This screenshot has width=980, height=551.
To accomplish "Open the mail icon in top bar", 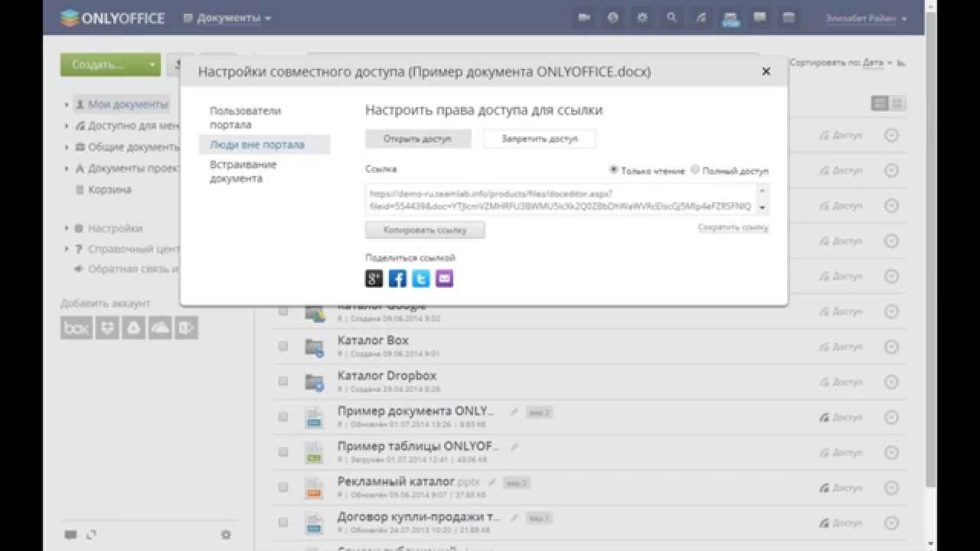I will pyautogui.click(x=730, y=18).
